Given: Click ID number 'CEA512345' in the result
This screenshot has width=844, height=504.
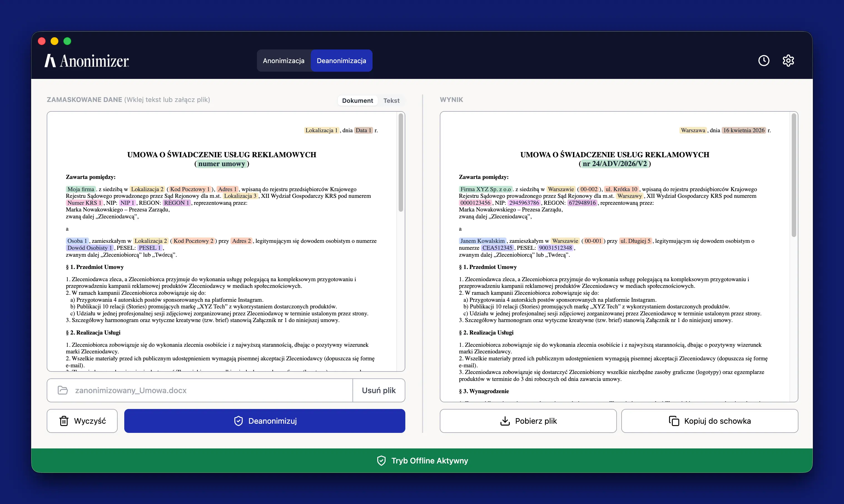Looking at the screenshot, I should click(497, 248).
